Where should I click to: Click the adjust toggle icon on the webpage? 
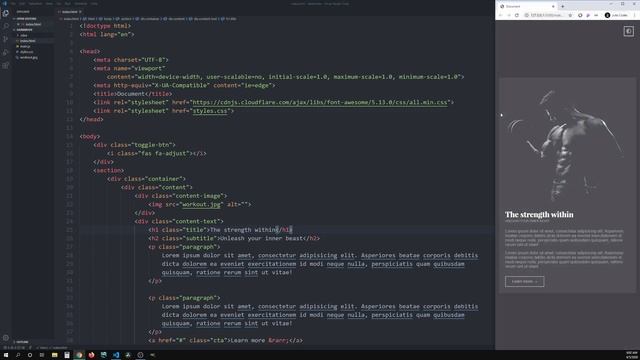coord(629,31)
